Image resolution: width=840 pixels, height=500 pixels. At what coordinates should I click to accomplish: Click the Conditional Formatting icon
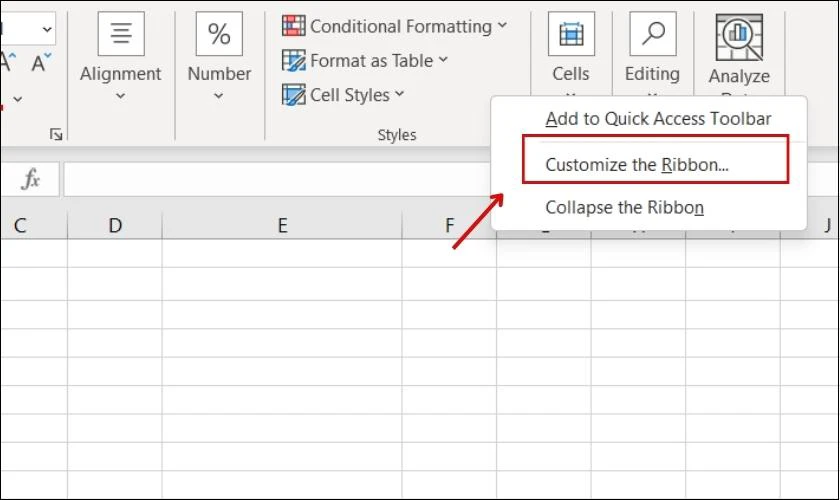[294, 26]
